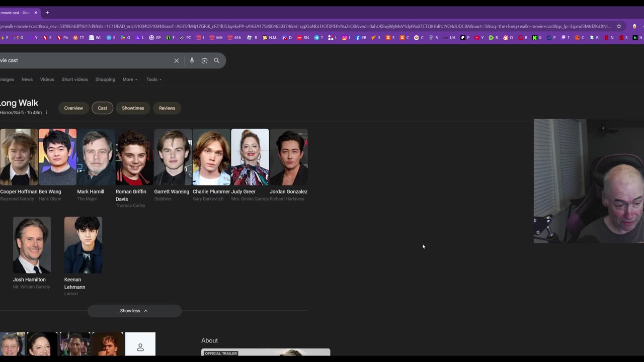Image resolution: width=644 pixels, height=362 pixels.
Task: Click the browser address bar URL
Action: [x=304, y=26]
